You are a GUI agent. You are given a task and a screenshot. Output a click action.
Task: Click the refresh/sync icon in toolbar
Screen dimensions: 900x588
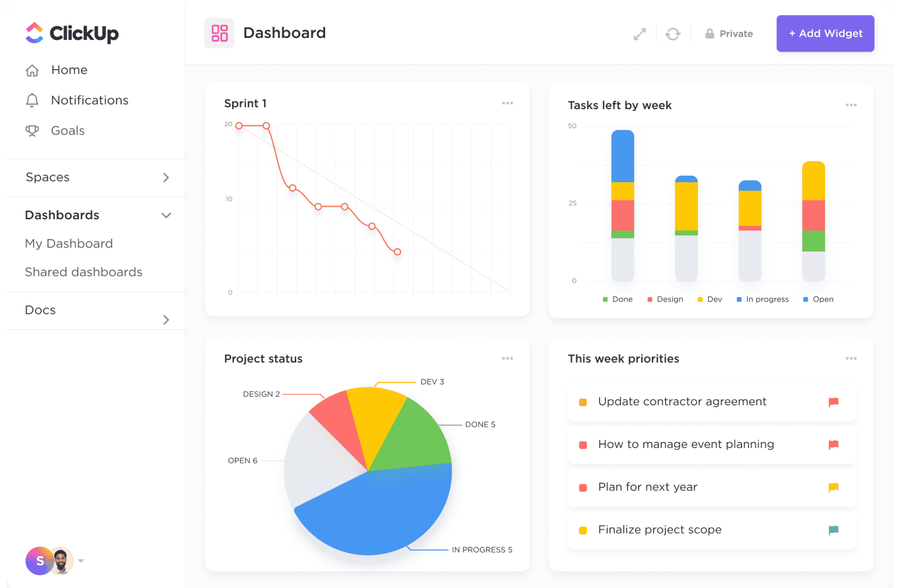point(673,33)
